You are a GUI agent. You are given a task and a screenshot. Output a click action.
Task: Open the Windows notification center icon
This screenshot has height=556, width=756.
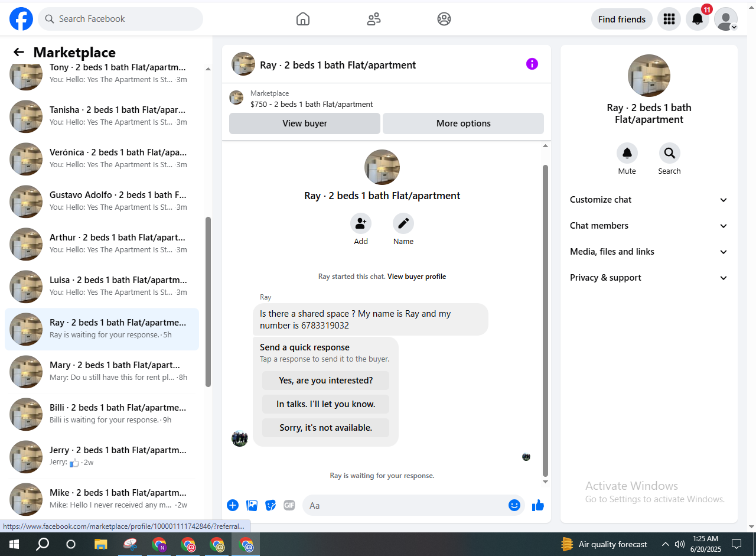(x=737, y=544)
